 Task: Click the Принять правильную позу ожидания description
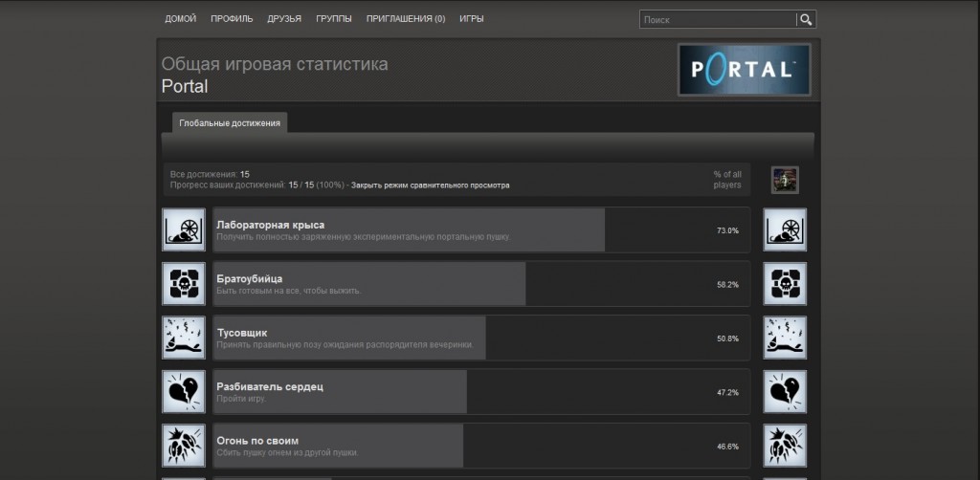(345, 344)
